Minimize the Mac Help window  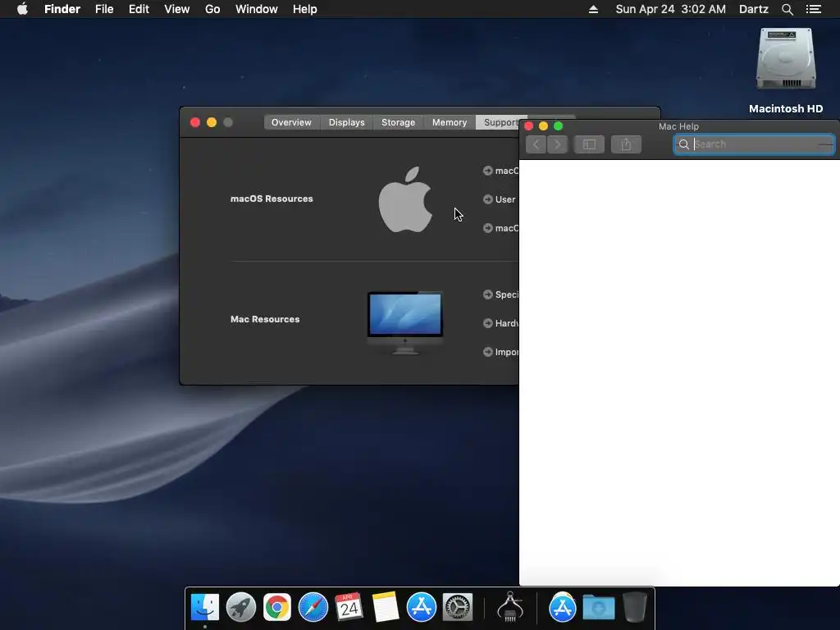[x=543, y=126]
